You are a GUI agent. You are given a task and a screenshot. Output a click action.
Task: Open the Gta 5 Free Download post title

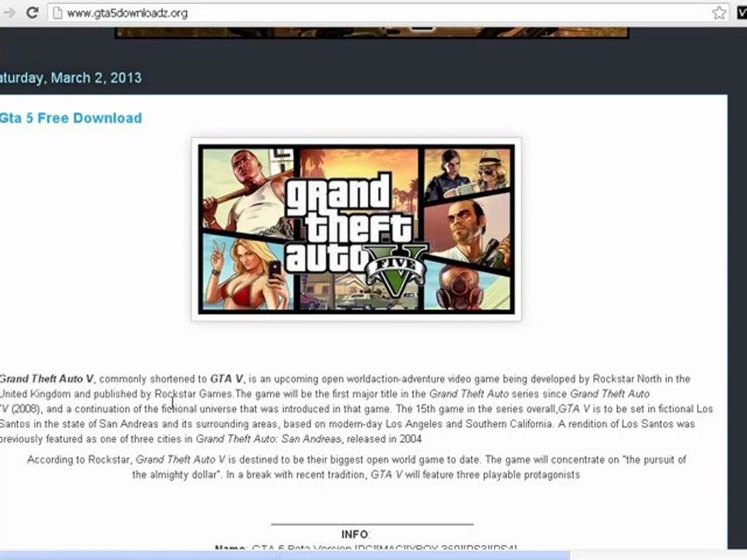pos(71,118)
